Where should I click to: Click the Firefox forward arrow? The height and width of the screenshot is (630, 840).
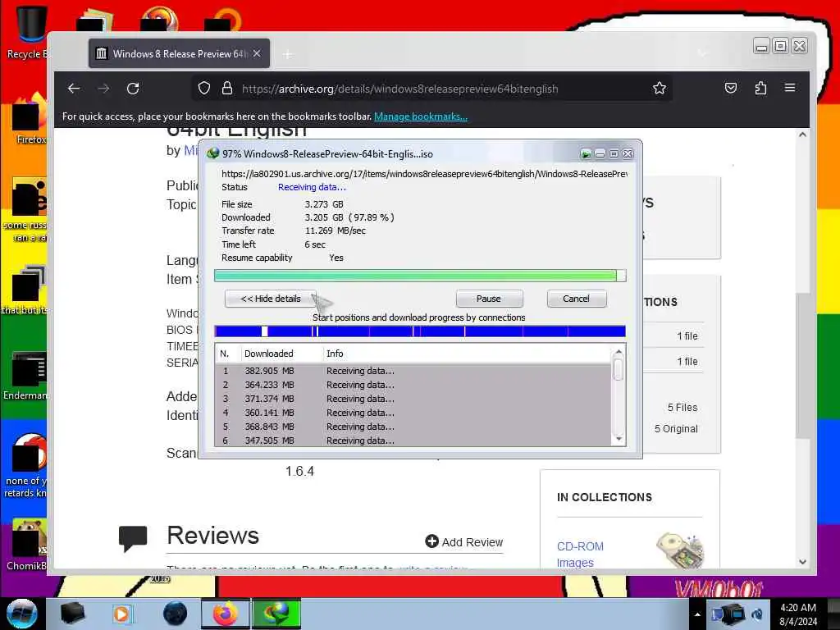click(103, 89)
